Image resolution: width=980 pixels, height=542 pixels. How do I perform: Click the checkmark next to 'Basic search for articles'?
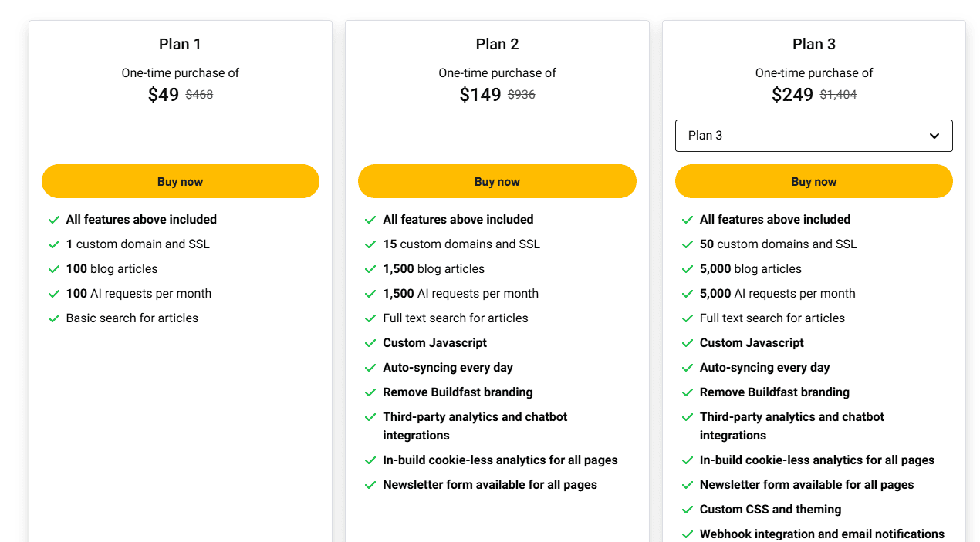(54, 318)
